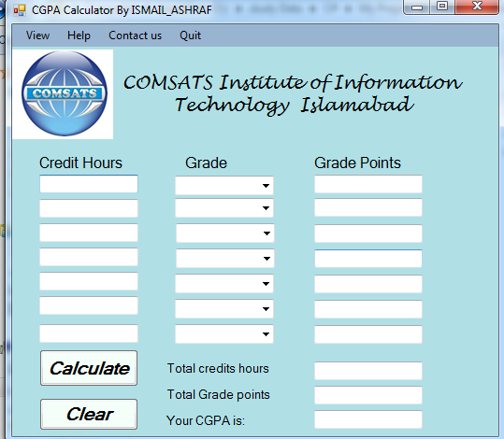This screenshot has height=439, width=504.
Task: Click the Grade Points column label
Action: click(x=357, y=163)
